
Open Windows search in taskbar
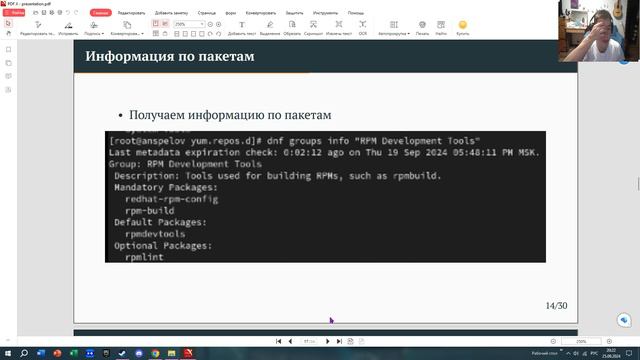[24, 353]
